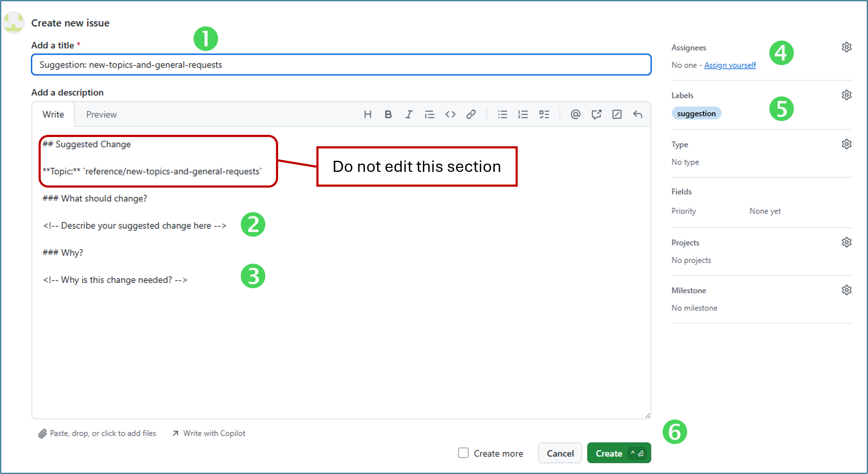This screenshot has width=868, height=474.
Task: Open Type settings gear
Action: (x=846, y=144)
